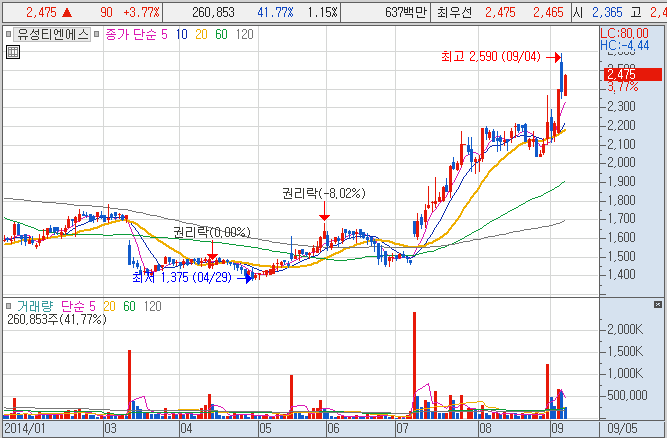Click the 500,000 volume axis label

[627, 395]
